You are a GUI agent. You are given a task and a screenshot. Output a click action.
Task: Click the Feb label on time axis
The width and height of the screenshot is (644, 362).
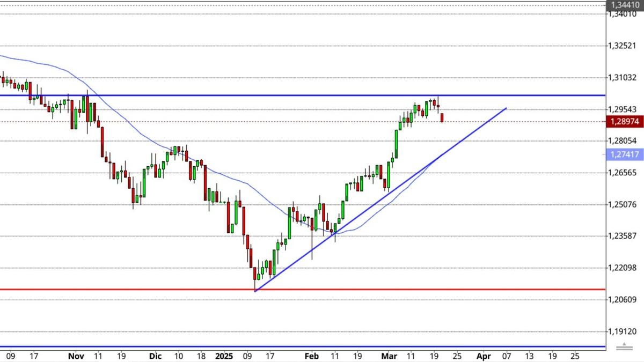pyautogui.click(x=311, y=356)
